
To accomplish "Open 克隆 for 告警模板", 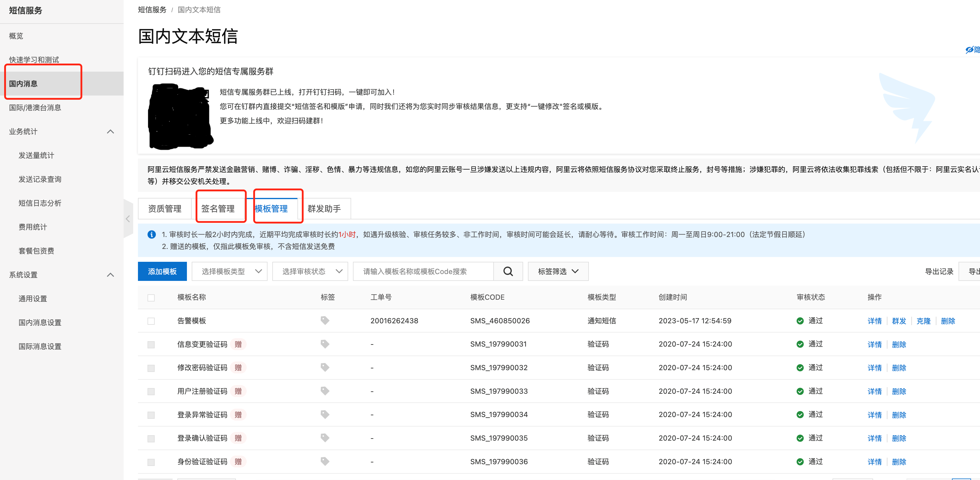I will point(924,321).
